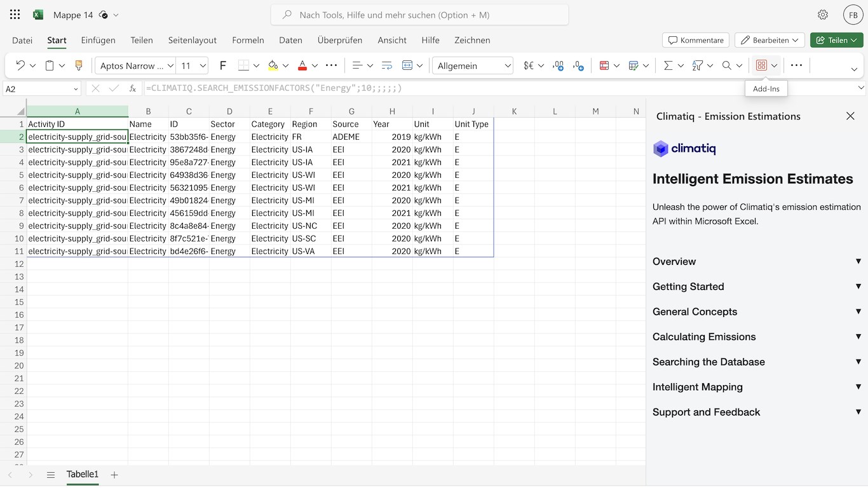
Task: Apply the yellow fill color
Action: tap(273, 65)
